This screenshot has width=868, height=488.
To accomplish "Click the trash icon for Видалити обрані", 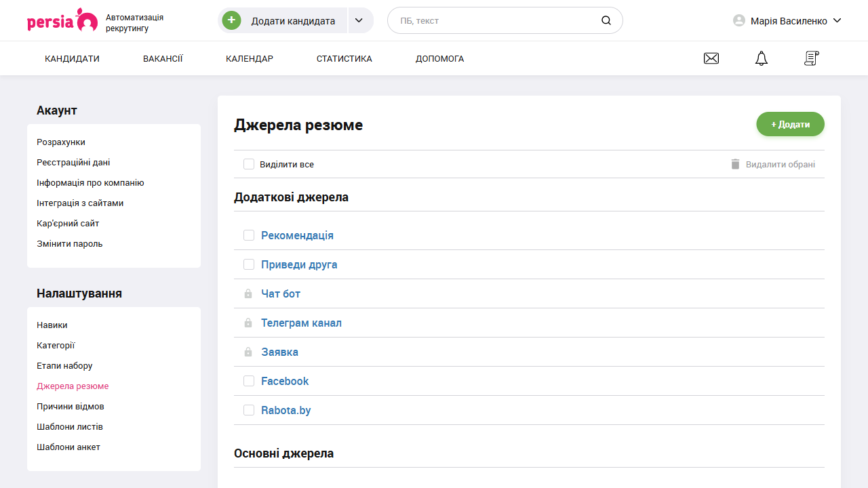I will coord(734,163).
